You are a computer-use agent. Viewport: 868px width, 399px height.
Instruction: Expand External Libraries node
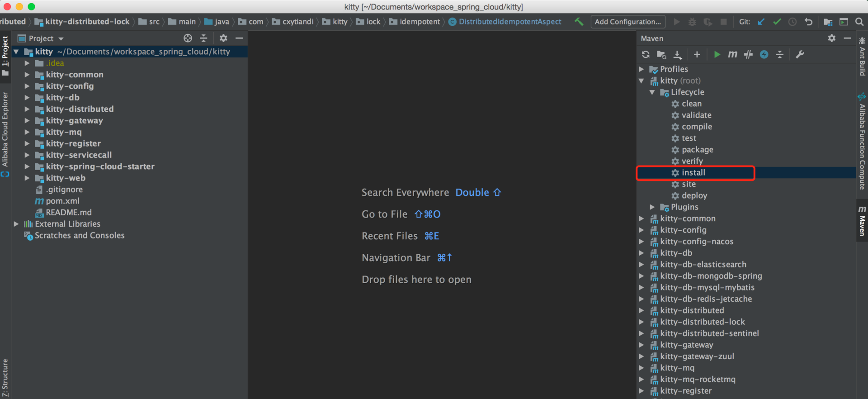point(16,224)
